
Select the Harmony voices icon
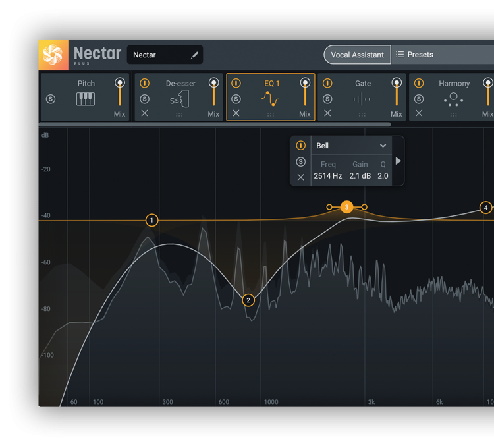tap(453, 99)
